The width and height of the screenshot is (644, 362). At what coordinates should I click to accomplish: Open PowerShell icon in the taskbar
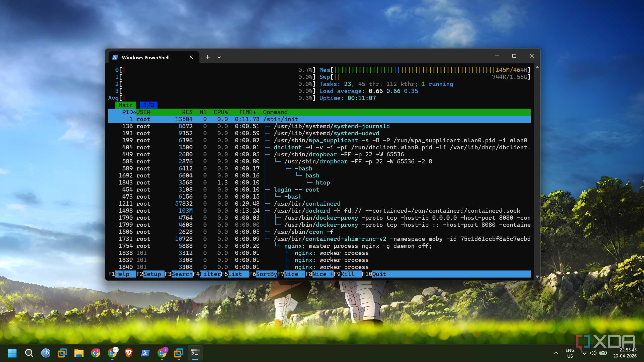(145, 353)
